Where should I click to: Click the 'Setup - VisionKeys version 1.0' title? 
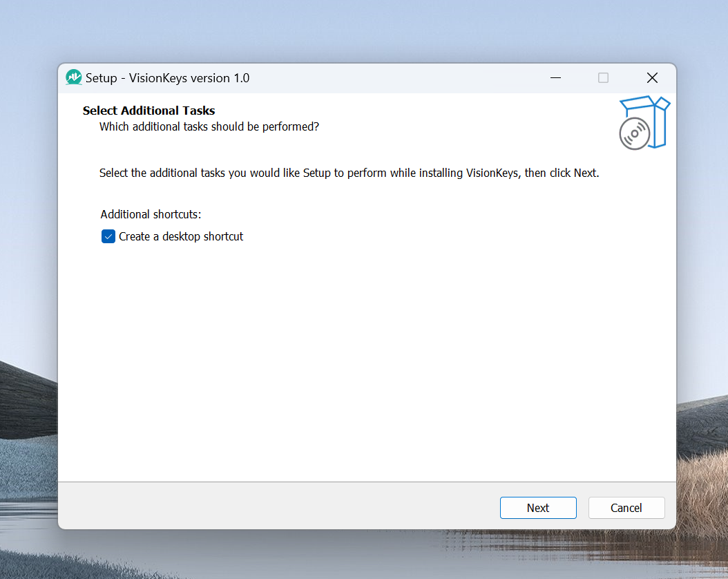click(x=167, y=78)
